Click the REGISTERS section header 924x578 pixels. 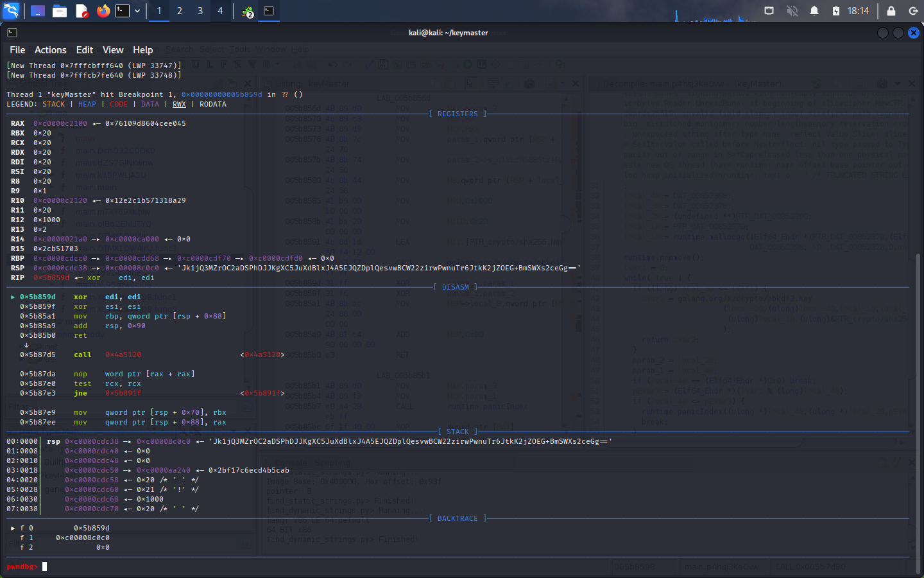point(458,114)
